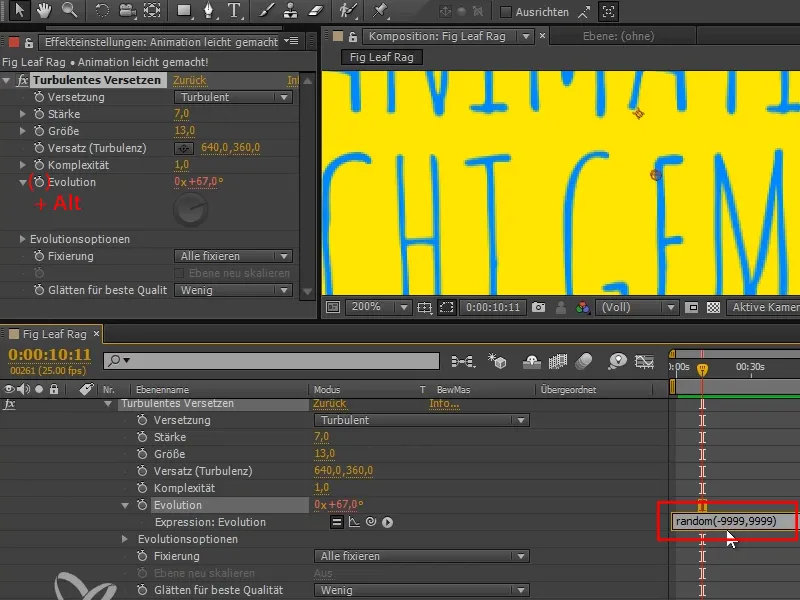This screenshot has height=600, width=800.
Task: Select the Clone Stamp tool
Action: [x=290, y=11]
